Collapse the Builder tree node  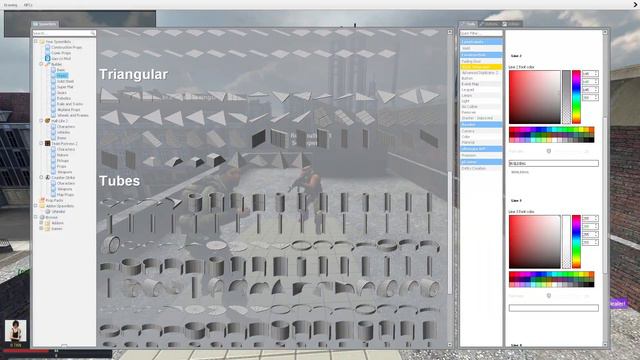pyautogui.click(x=41, y=64)
